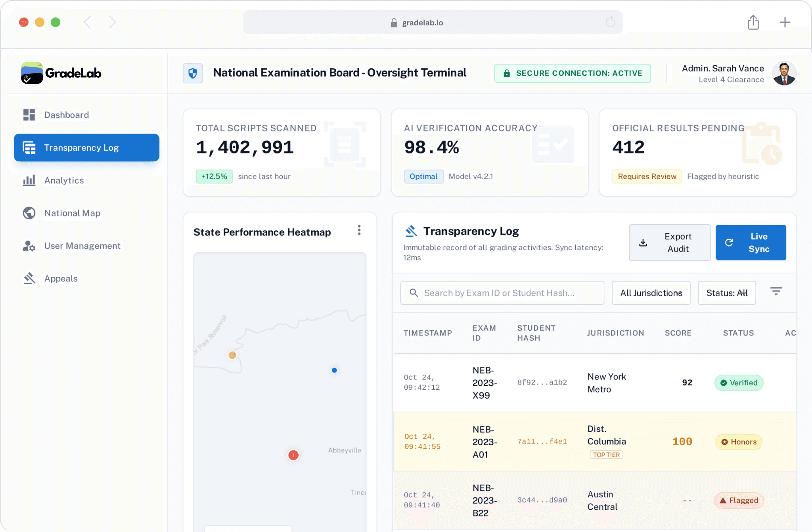Click the STATUS column header

(738, 333)
